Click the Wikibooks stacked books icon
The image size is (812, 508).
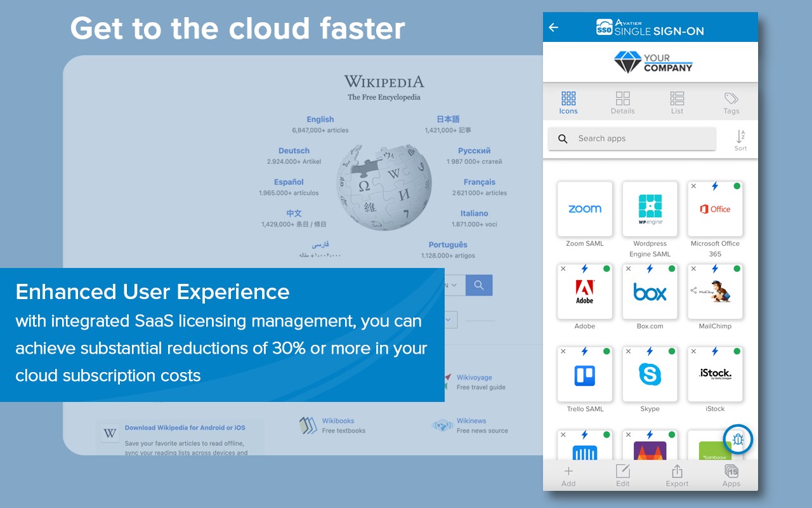pos(308,425)
